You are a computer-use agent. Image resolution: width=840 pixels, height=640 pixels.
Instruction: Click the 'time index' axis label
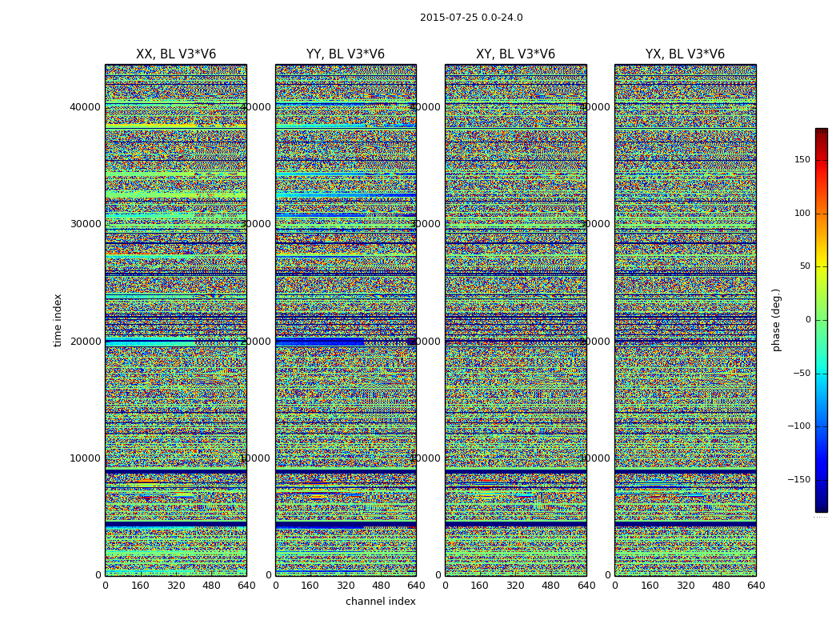click(58, 320)
